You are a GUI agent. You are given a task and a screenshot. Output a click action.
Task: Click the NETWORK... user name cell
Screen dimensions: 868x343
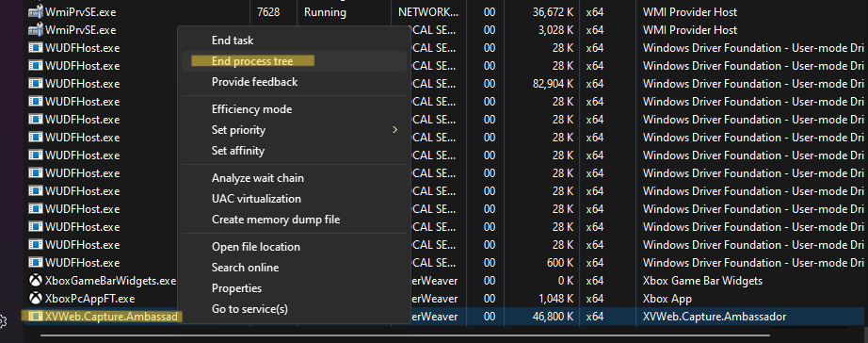428,12
